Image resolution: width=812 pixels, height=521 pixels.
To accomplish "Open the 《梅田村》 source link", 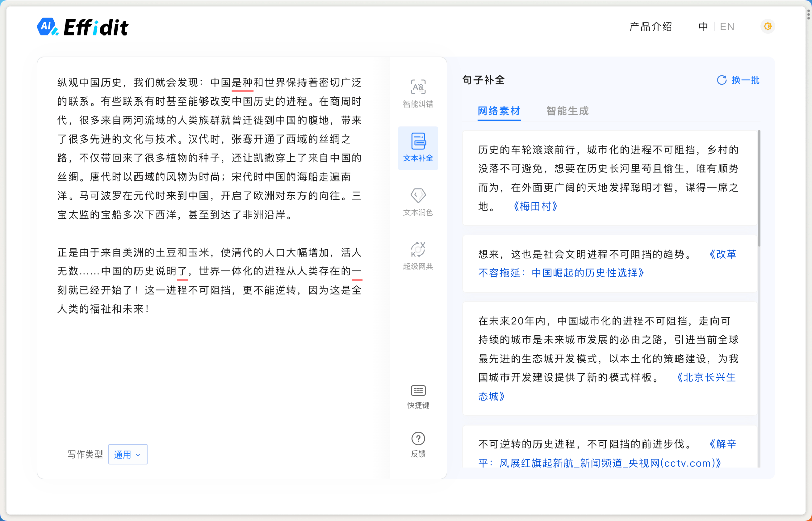I will 535,206.
